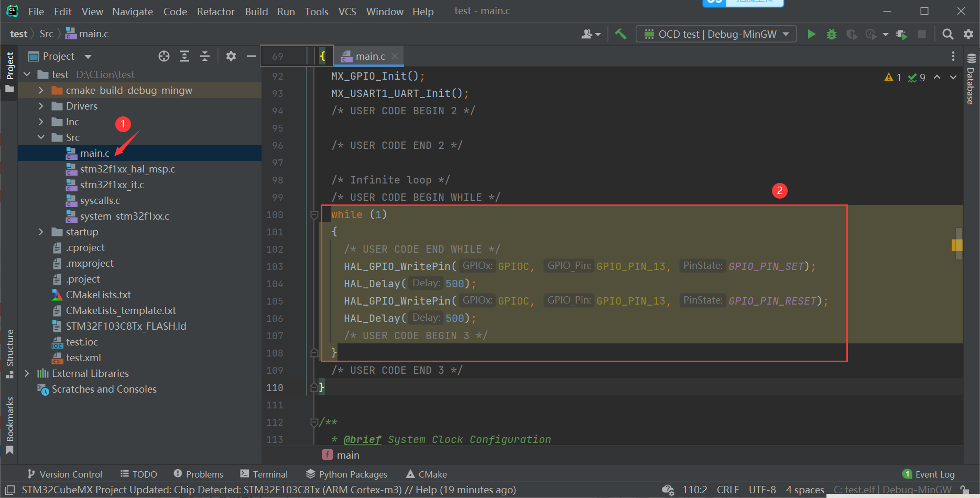Collapse all in Project panel
This screenshot has height=498, width=980.
205,56
